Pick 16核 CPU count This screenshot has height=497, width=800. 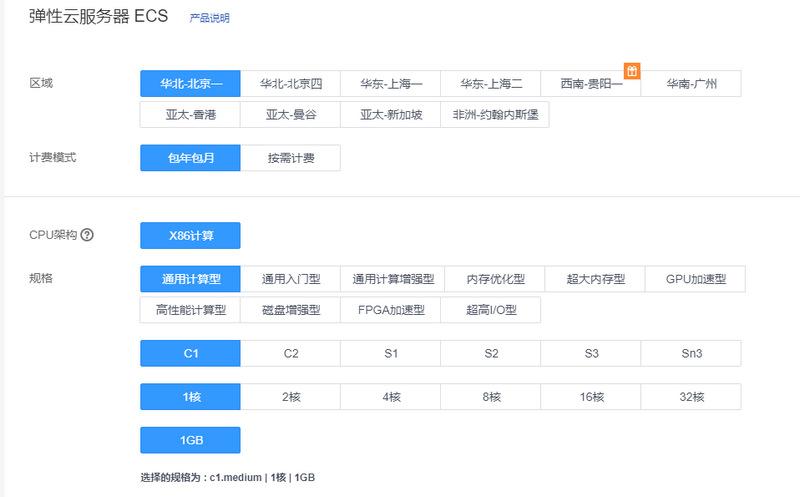pos(590,396)
